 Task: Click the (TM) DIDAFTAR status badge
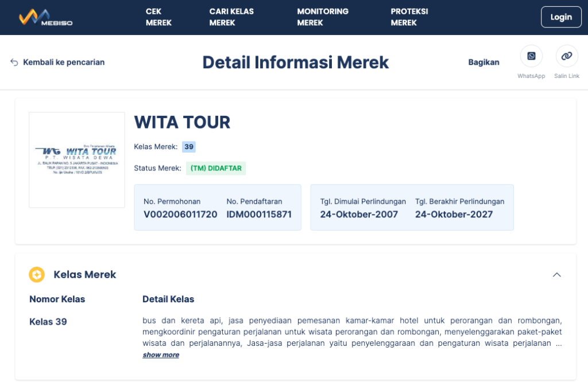coord(216,168)
